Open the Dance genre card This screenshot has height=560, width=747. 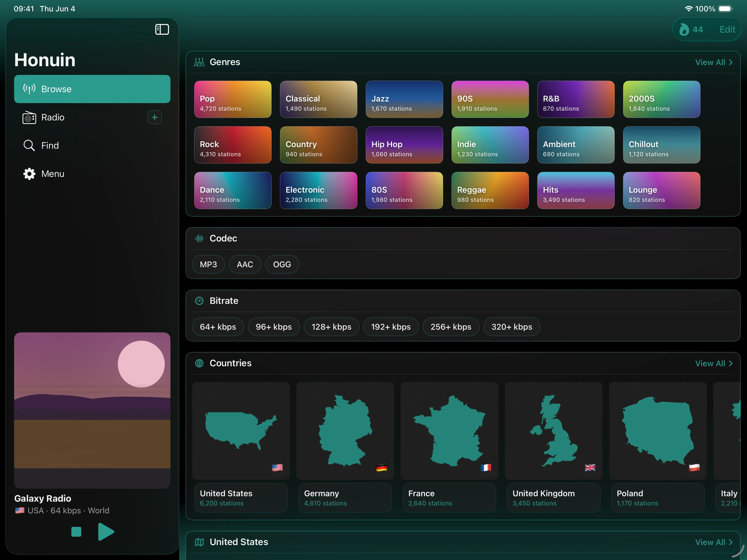[x=233, y=190]
